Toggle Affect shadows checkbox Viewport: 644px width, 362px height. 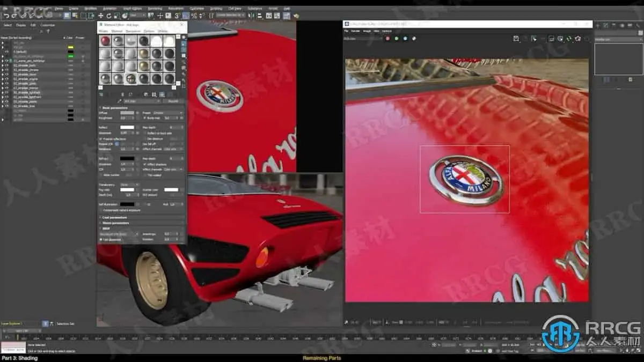tap(144, 164)
